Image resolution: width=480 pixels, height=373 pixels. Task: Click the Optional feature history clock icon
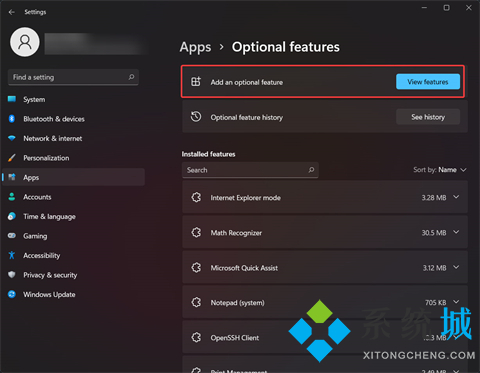196,117
